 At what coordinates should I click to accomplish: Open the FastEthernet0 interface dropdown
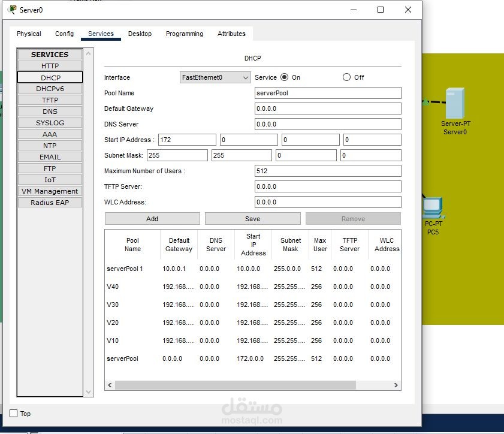215,77
